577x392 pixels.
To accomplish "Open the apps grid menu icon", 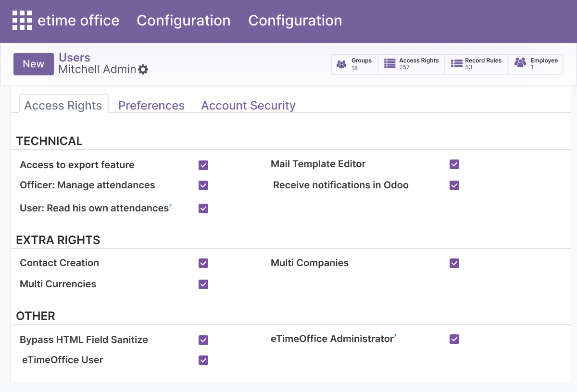I will (22, 21).
